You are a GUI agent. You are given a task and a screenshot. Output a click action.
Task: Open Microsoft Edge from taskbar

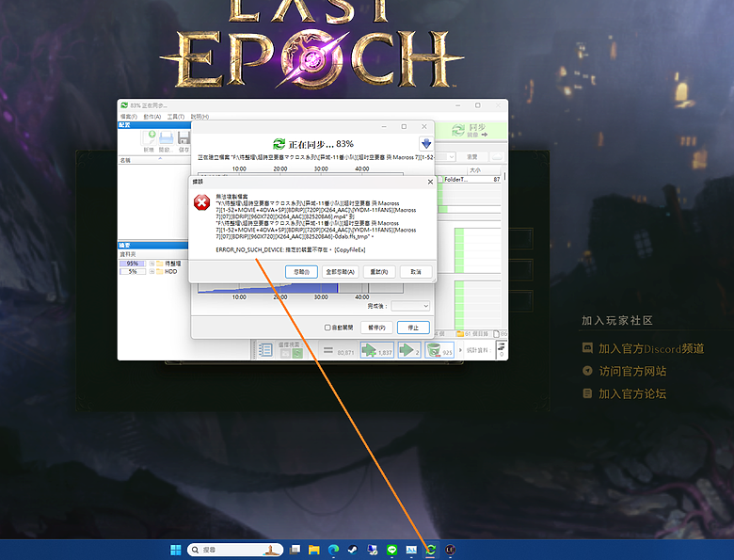333,550
